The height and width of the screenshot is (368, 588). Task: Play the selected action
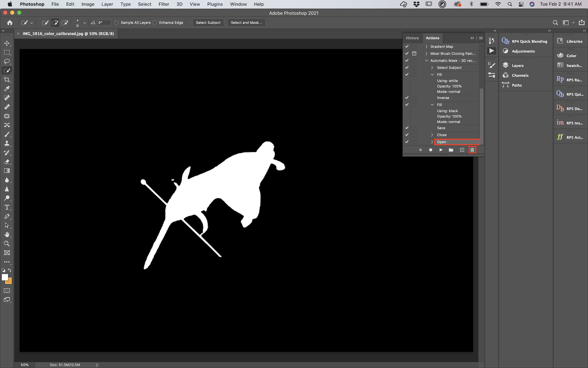[441, 150]
